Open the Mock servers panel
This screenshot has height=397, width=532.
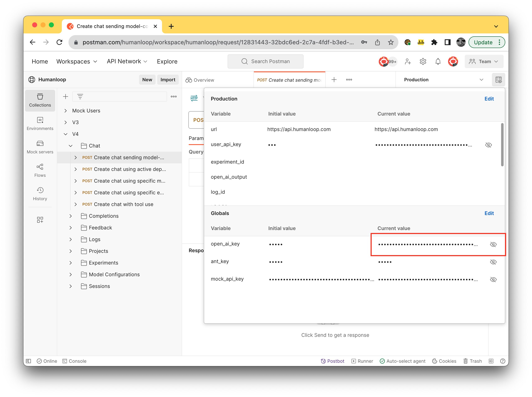tap(40, 147)
